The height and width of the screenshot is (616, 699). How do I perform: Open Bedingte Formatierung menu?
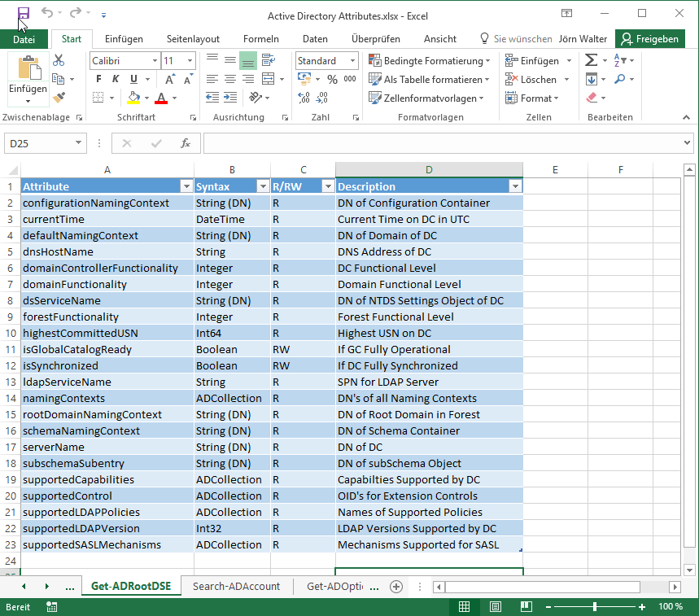coord(430,61)
